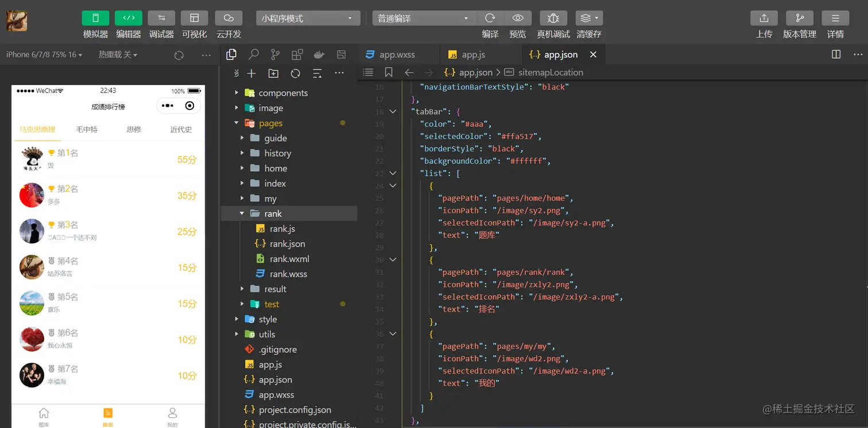This screenshot has height=428, width=868.
Task: Open version management (版本管理)
Action: [x=800, y=18]
